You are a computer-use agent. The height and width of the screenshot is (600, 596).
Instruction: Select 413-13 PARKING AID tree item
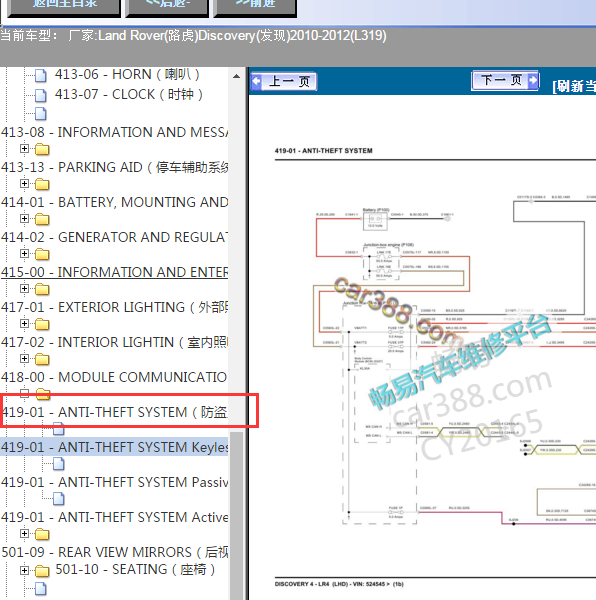click(114, 167)
